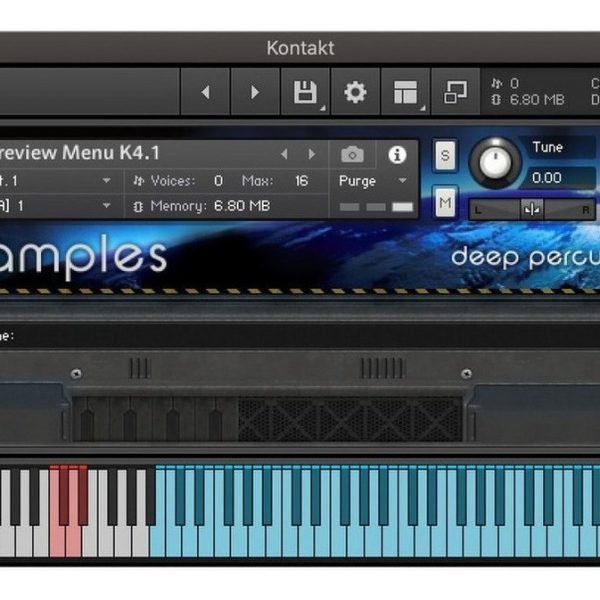Click the L-R pan slider
Image resolution: width=600 pixels, height=600 pixels.
pos(532,209)
